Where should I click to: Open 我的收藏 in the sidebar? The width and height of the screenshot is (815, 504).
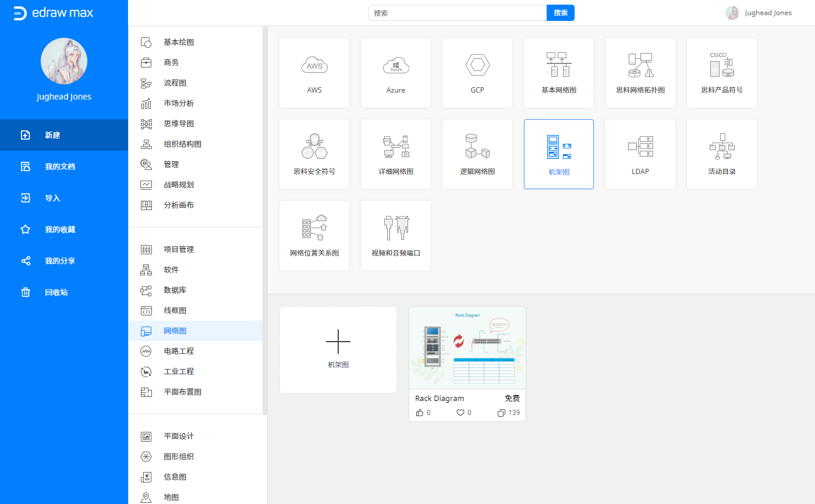tap(64, 229)
